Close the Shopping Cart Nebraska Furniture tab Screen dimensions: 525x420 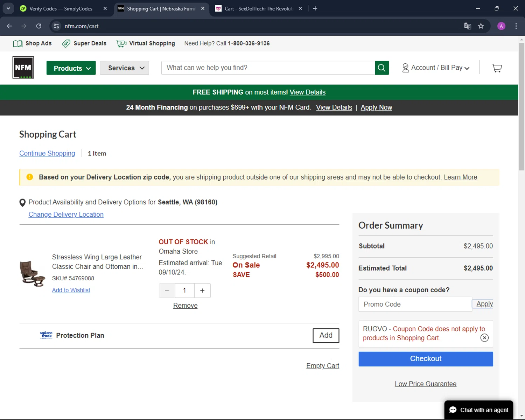pos(203,8)
